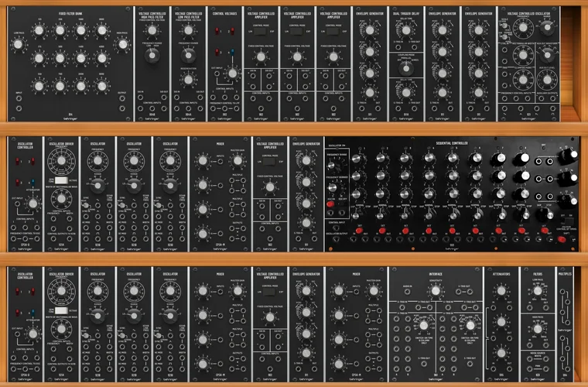Adjust Sequential Controller frequency vernier knob
Image resolution: width=588 pixels, height=387 pixels.
click(332, 187)
